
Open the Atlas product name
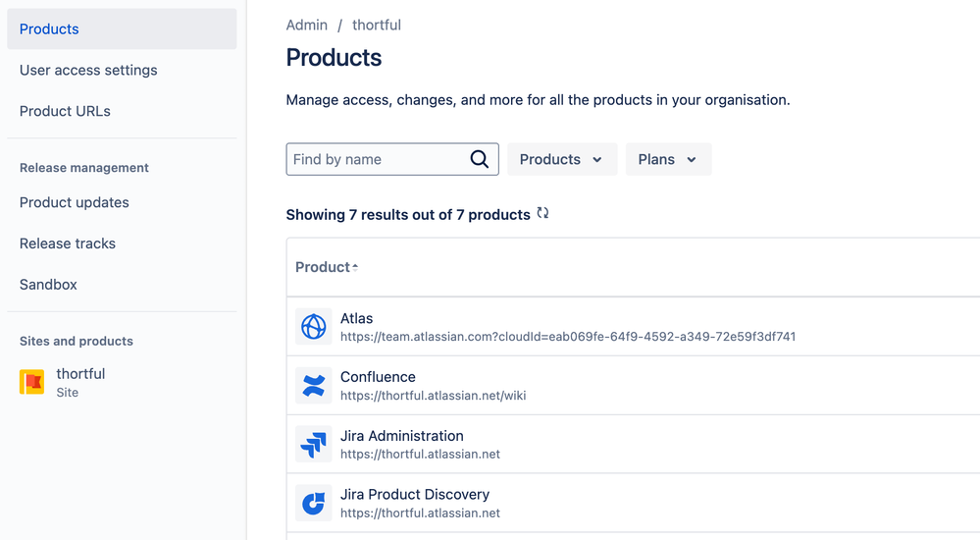(356, 318)
